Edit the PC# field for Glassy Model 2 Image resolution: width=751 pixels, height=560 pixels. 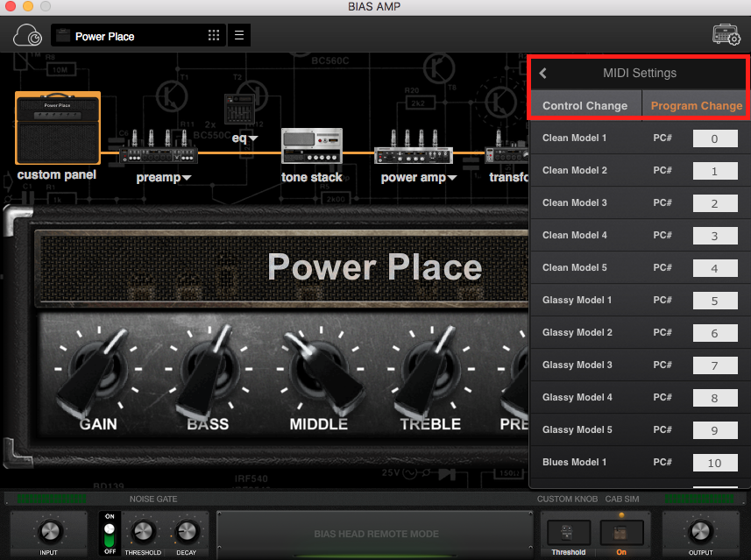(715, 333)
